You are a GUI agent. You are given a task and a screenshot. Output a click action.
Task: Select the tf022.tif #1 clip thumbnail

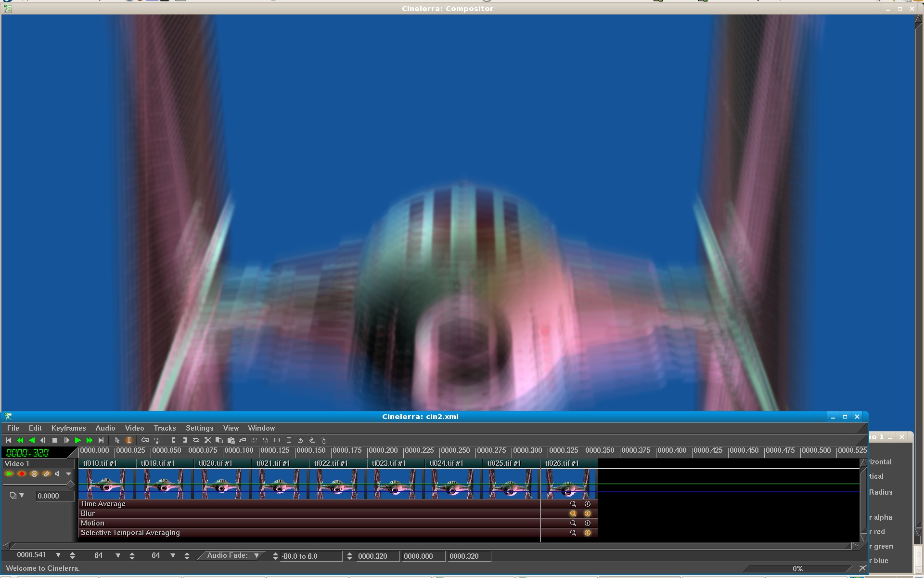coord(337,484)
